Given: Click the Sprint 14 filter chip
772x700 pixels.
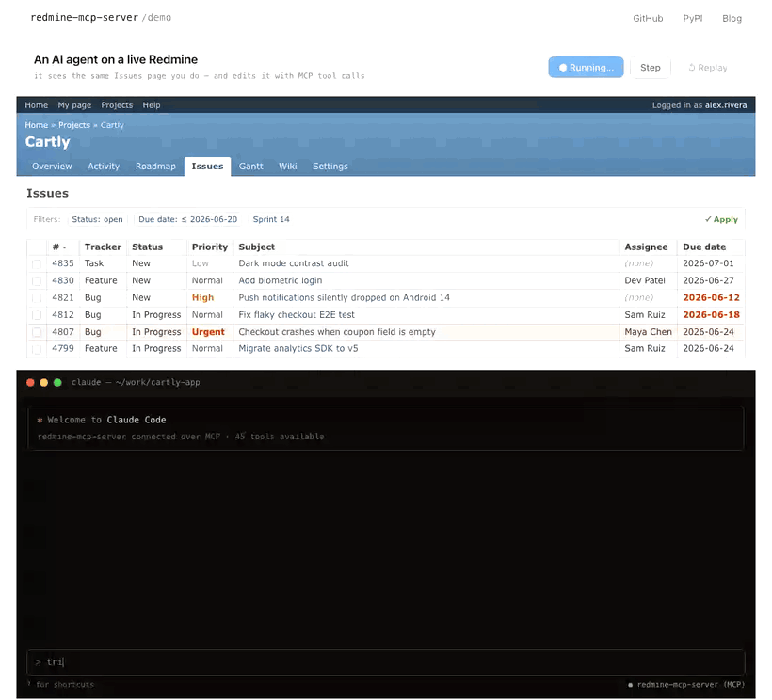Looking at the screenshot, I should pyautogui.click(x=271, y=219).
